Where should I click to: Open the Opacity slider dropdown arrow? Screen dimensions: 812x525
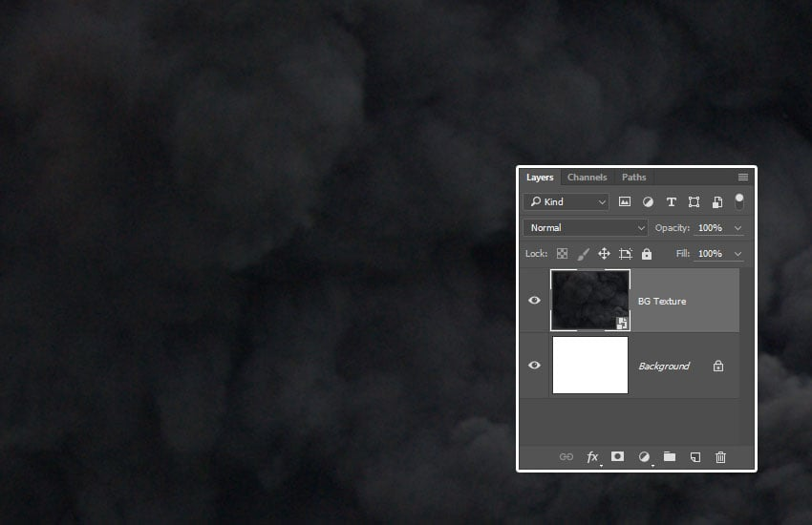coord(737,228)
